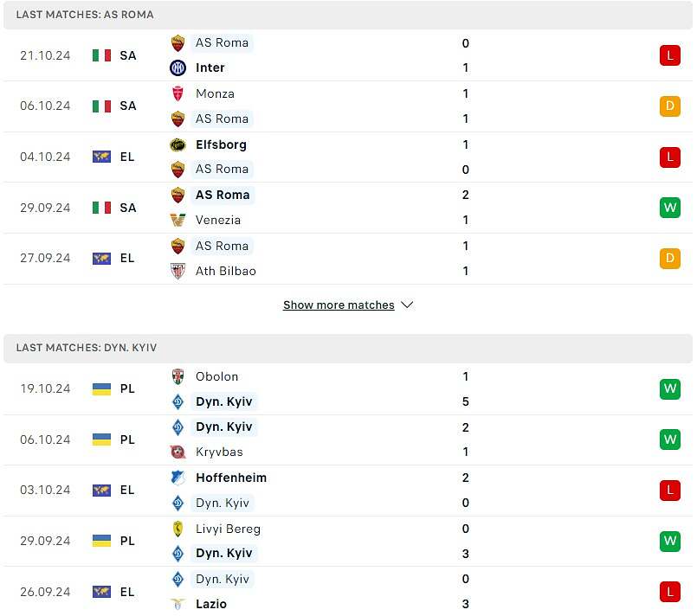
Task: Click the green W badge for Venezia match
Action: pos(670,208)
